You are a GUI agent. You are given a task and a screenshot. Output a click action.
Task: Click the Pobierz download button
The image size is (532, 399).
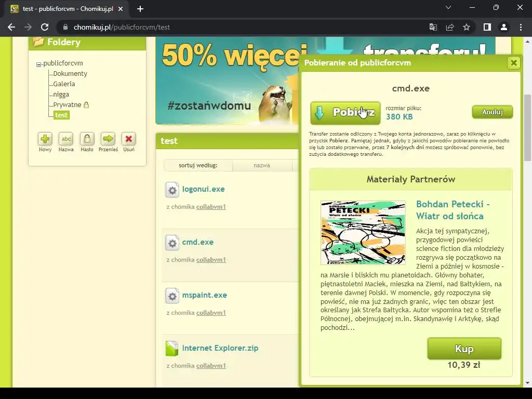point(345,113)
